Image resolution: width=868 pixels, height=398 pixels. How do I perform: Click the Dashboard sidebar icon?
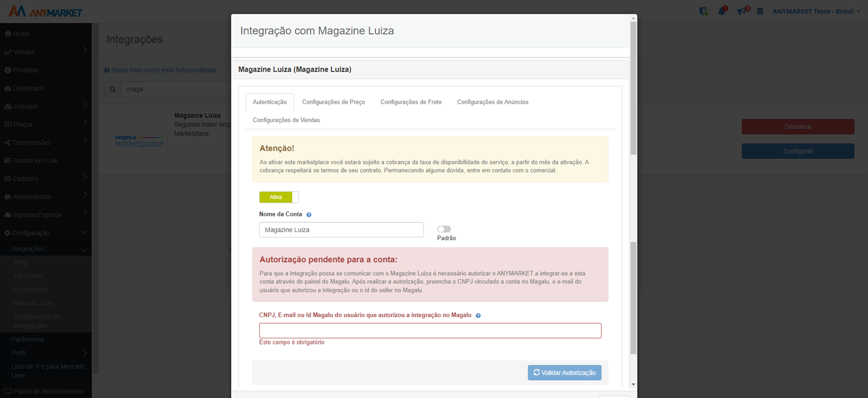(x=8, y=88)
